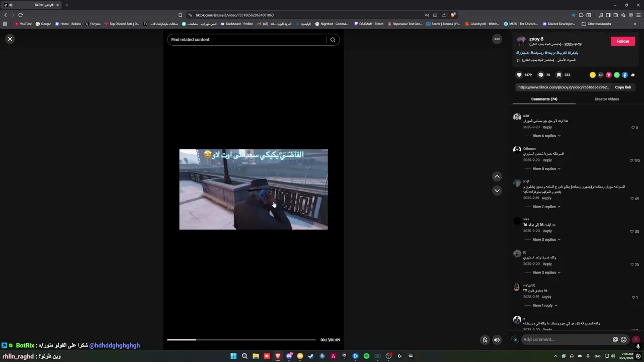644x362 pixels.
Task: Expand View 7 replies on third comment
Action: tap(546, 207)
